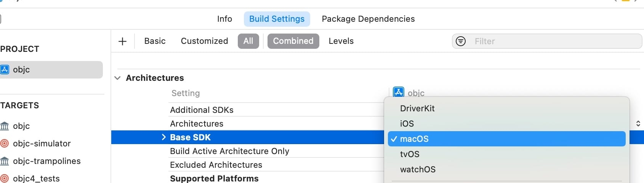Select the objc library target icon
The width and height of the screenshot is (644, 183).
pyautogui.click(x=5, y=126)
